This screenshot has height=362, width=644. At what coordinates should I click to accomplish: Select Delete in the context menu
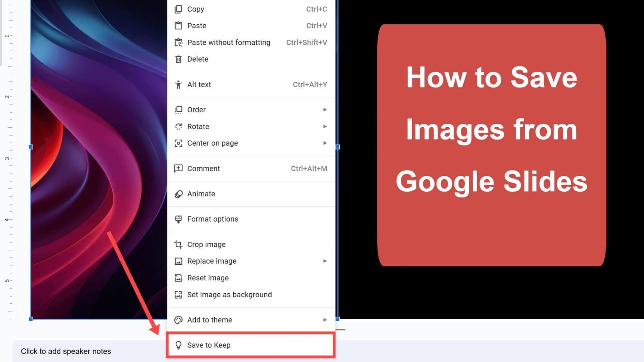coord(251,59)
